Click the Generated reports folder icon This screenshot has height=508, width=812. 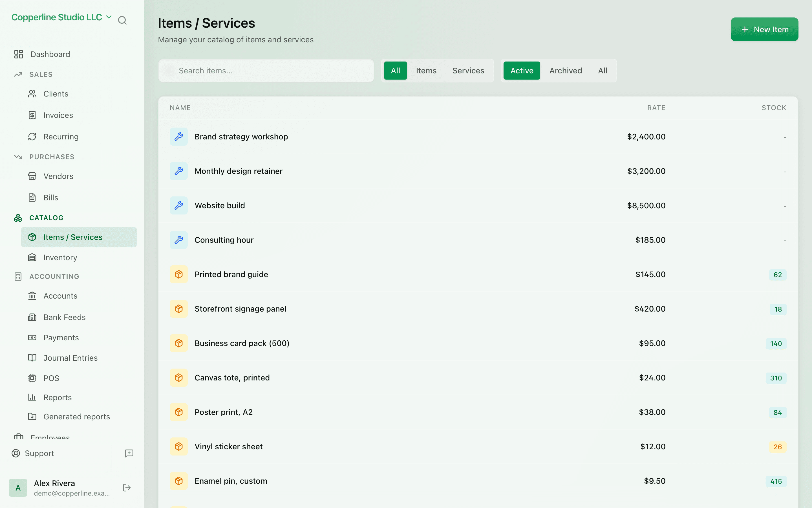(x=32, y=417)
